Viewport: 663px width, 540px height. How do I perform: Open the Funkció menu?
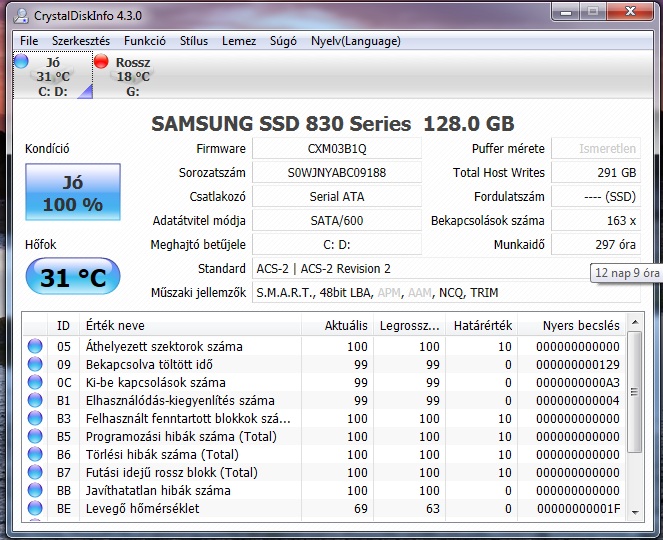pyautogui.click(x=145, y=41)
